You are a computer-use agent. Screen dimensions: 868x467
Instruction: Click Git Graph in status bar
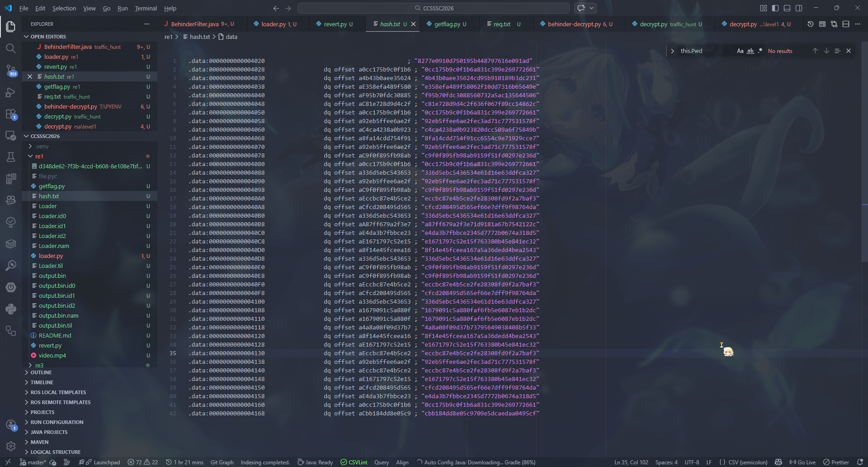[222, 462]
